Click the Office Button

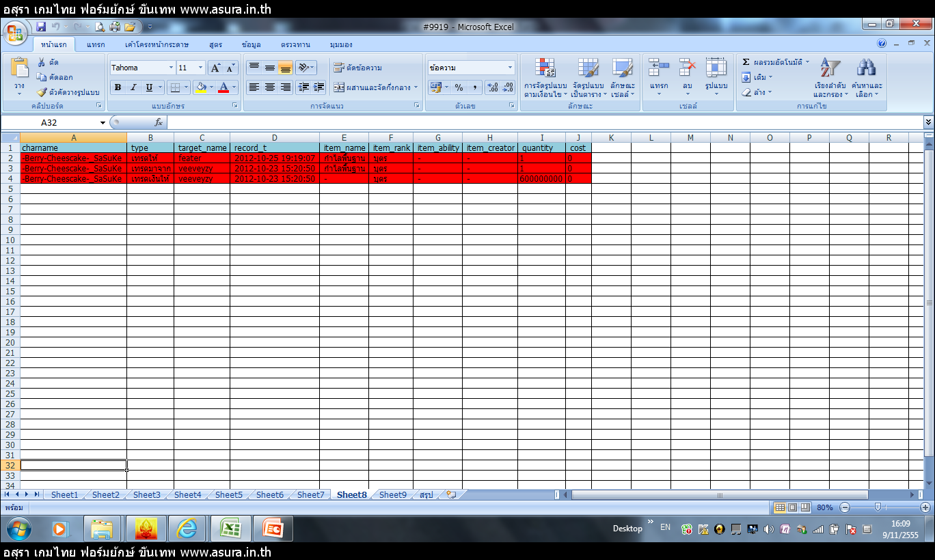[15, 33]
